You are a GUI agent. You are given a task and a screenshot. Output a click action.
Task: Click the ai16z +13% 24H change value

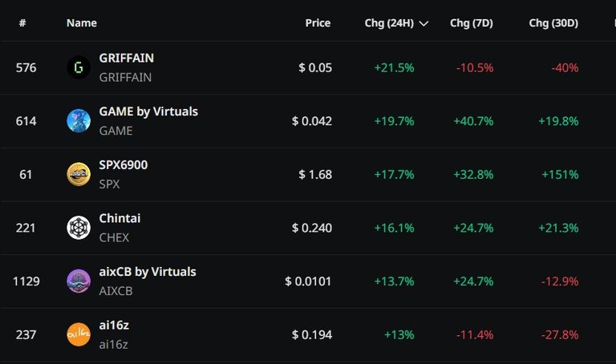[x=399, y=334]
